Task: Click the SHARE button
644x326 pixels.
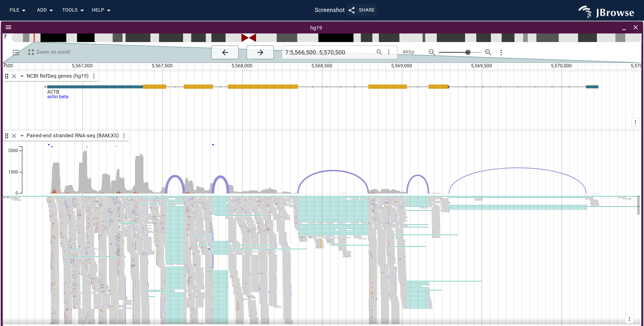Action: [x=362, y=10]
